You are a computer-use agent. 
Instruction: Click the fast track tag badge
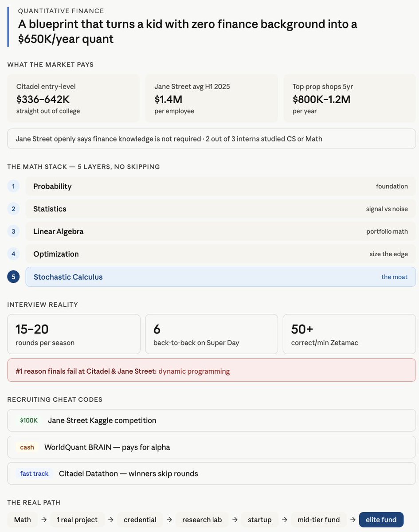click(x=34, y=473)
